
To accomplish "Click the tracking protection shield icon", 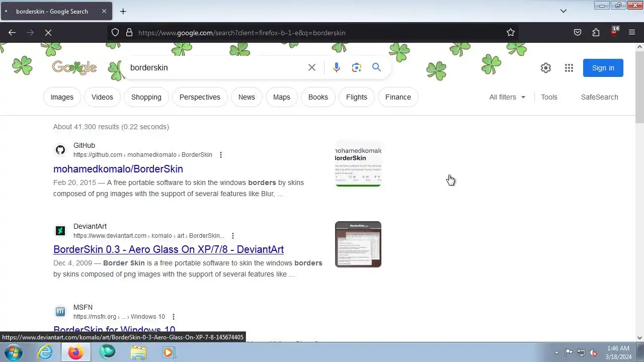I will pos(115,33).
